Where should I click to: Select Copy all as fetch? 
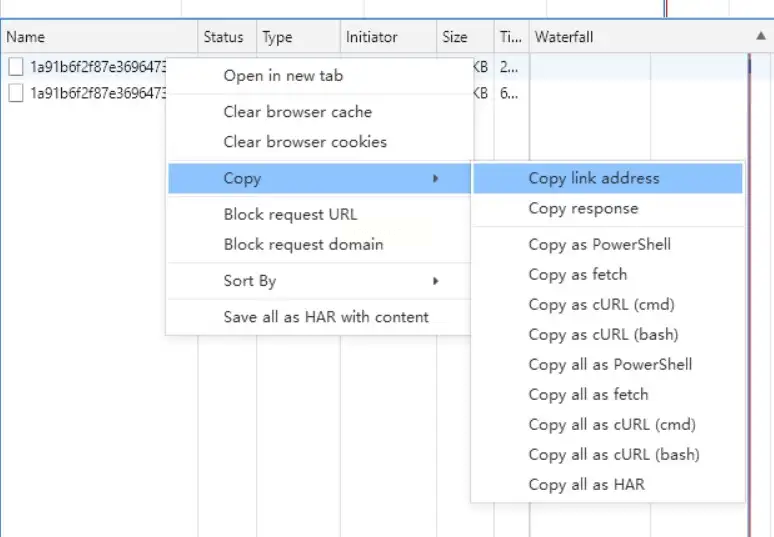[588, 394]
